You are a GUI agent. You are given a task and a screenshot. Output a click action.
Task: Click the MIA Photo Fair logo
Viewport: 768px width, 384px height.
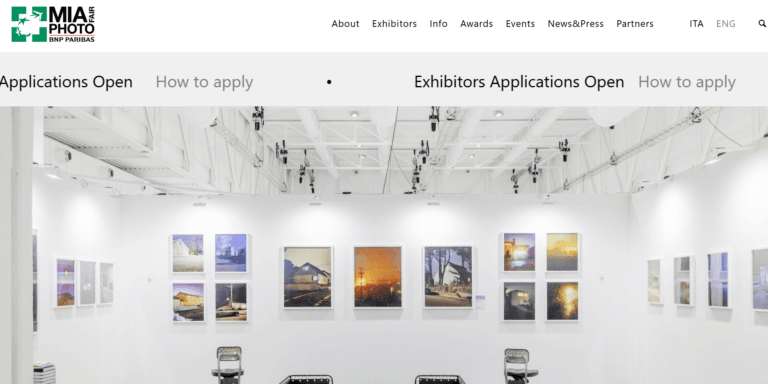coord(53,24)
